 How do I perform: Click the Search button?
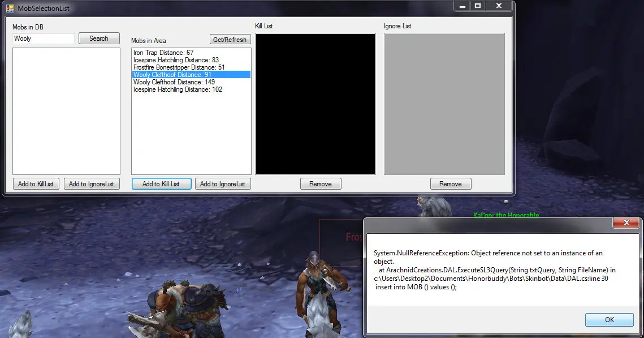click(99, 38)
